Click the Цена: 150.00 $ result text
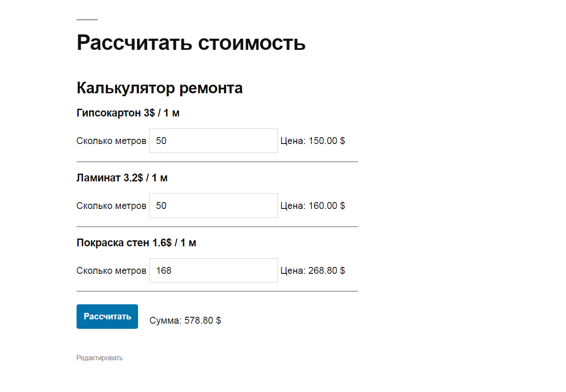 pyautogui.click(x=313, y=141)
